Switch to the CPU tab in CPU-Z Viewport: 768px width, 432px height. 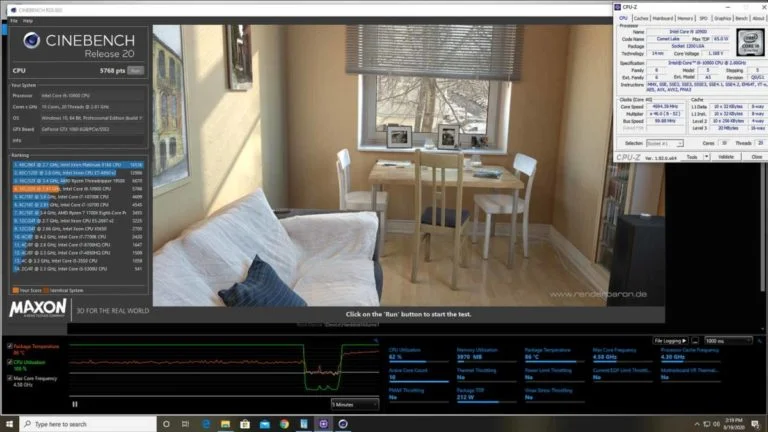623,18
